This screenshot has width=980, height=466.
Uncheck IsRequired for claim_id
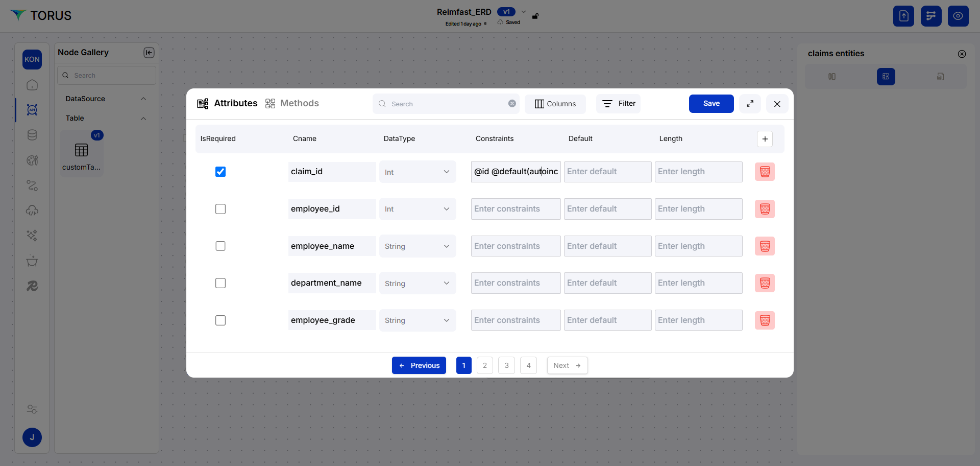220,172
